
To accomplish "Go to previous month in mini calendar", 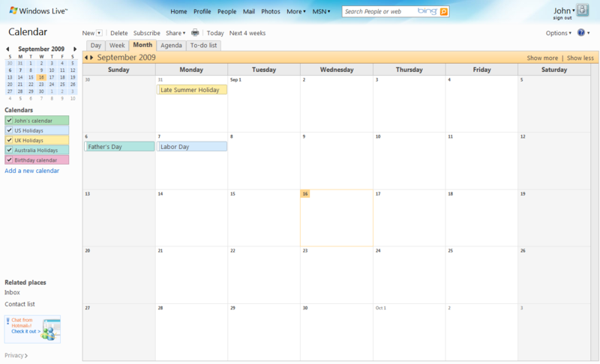I will [x=7, y=49].
